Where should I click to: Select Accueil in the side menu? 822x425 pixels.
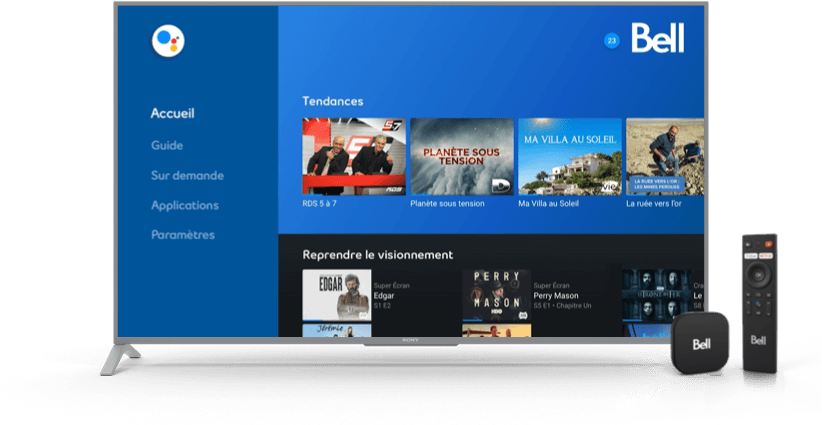pyautogui.click(x=172, y=113)
